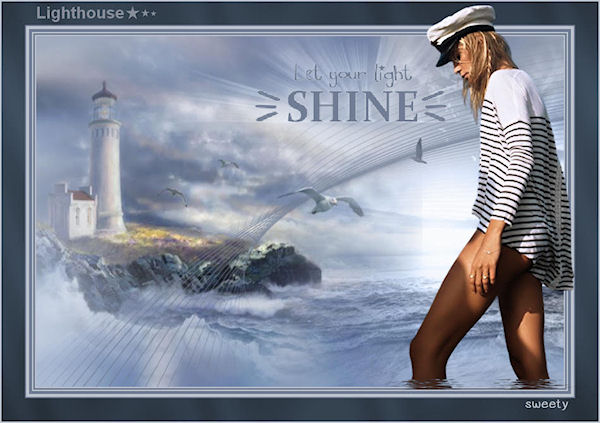Click the 'Let your light' caption

pos(352,75)
